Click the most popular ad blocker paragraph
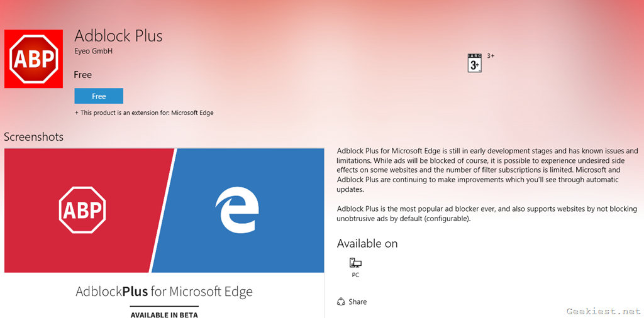The image size is (644, 318). 487,214
